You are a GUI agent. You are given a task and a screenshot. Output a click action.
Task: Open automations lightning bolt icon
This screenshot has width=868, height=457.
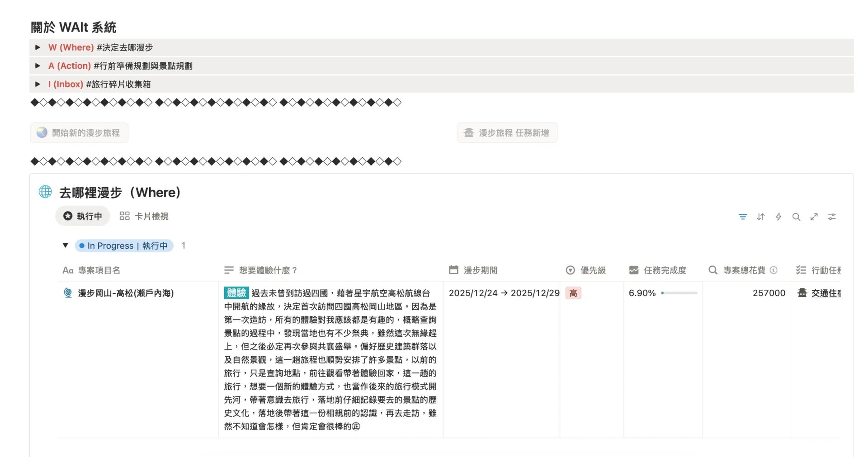[778, 217]
